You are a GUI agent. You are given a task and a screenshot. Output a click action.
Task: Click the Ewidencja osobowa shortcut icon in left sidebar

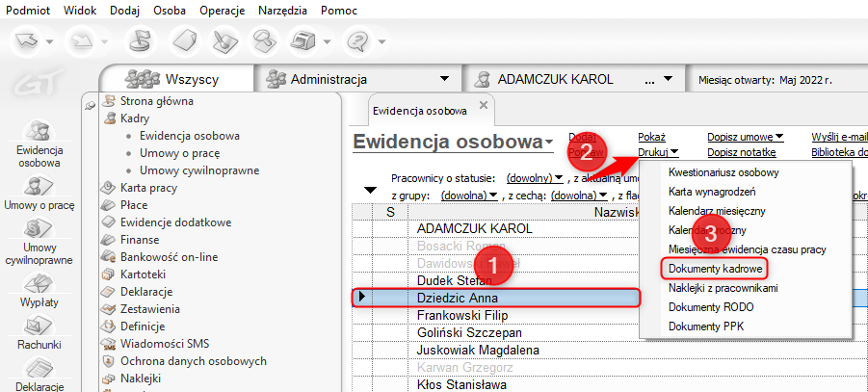(39, 132)
